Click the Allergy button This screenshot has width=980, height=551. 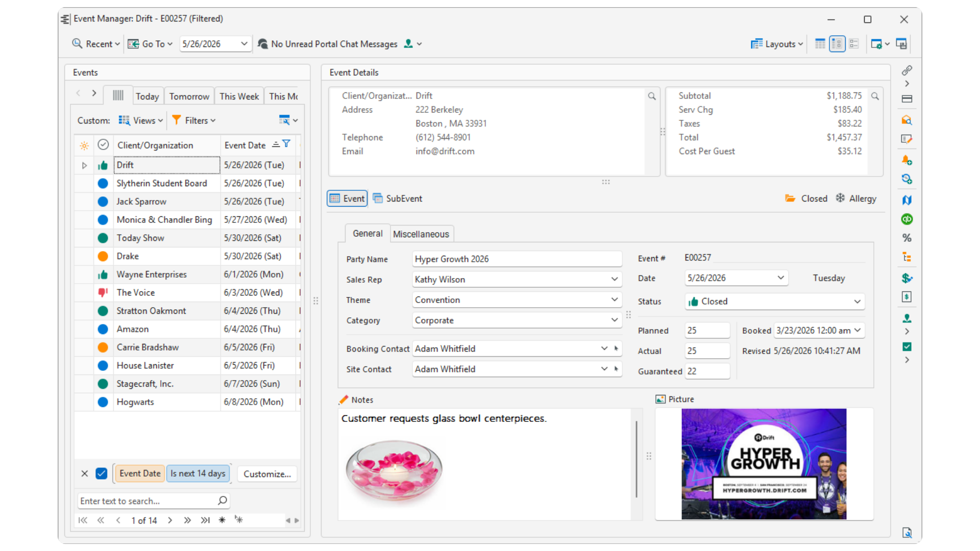[856, 198]
